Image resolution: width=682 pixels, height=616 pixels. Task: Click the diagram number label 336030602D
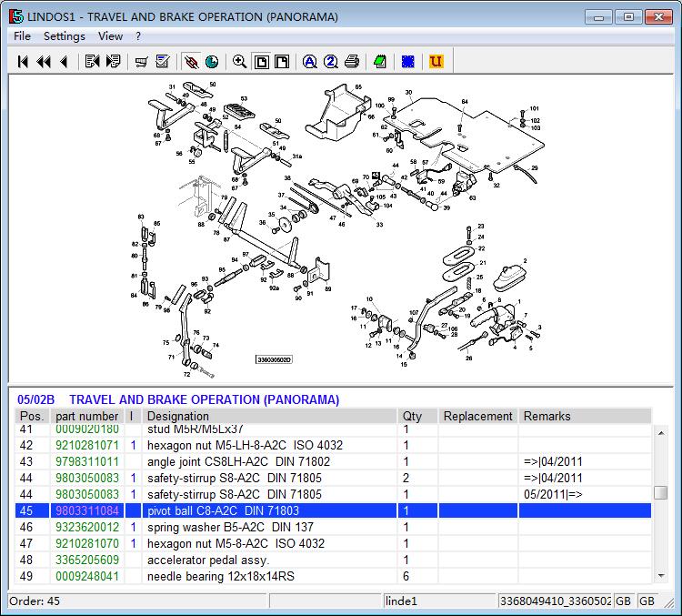click(x=274, y=359)
